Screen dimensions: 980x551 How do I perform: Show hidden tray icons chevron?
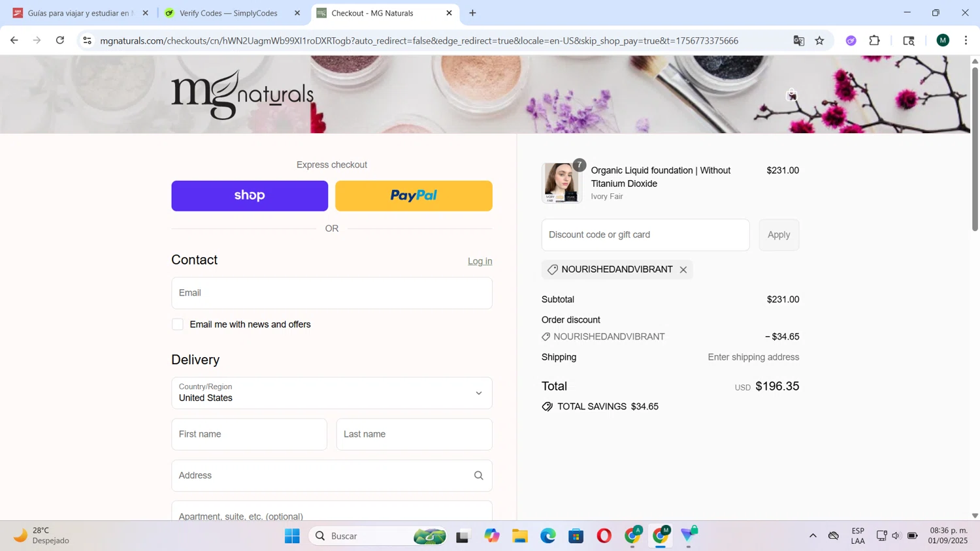point(813,536)
